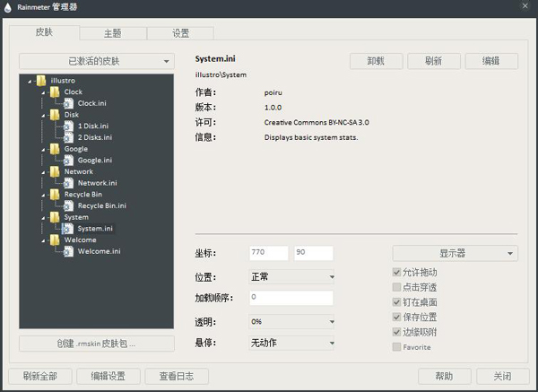Open 查看日志 log viewer

[177, 376]
